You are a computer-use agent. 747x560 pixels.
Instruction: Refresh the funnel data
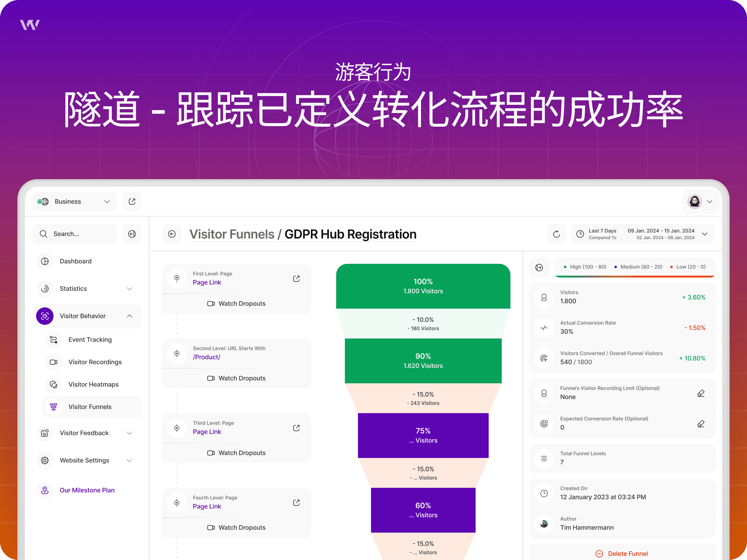pos(557,234)
